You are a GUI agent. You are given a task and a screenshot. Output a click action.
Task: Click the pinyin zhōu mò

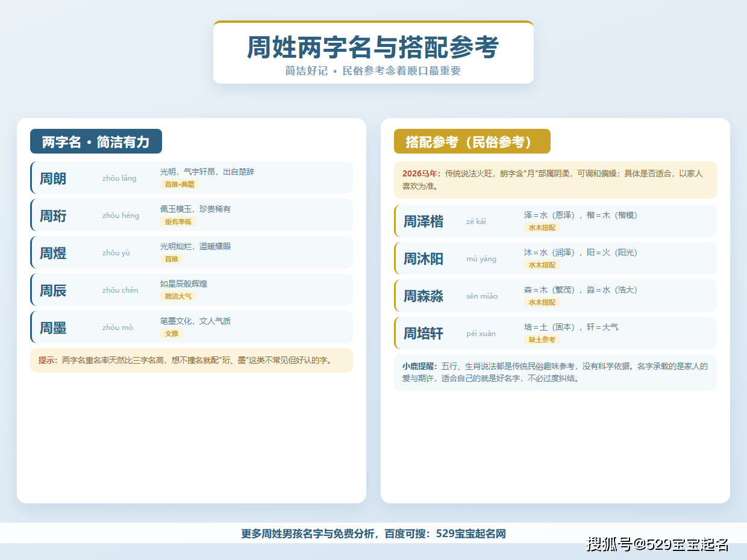pos(117,328)
